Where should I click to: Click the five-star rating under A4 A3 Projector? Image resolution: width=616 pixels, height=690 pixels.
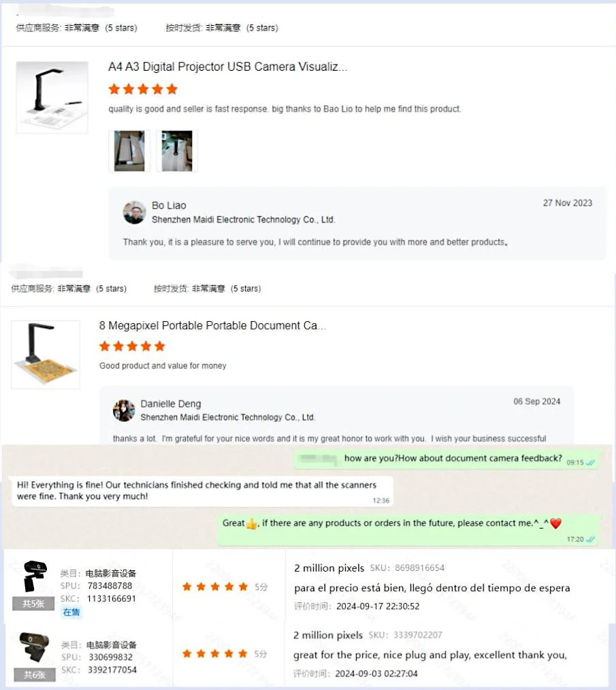(143, 89)
